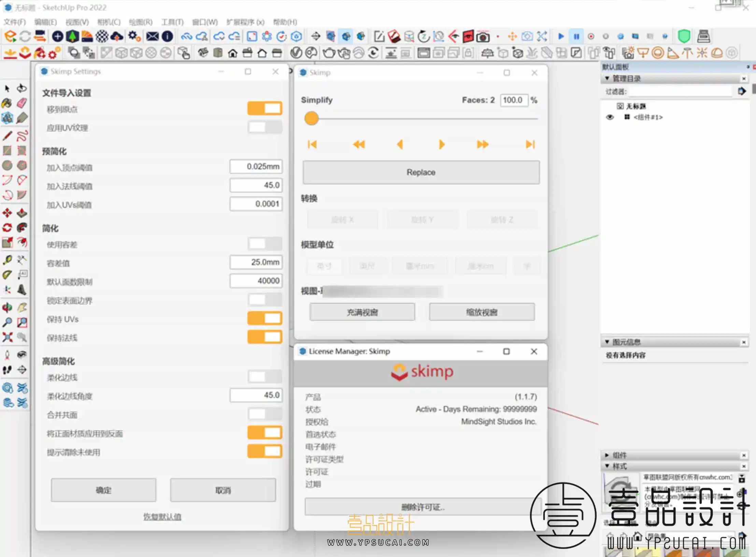Activate the Line pencil tool
Screen dimensions: 756x557
click(x=7, y=136)
